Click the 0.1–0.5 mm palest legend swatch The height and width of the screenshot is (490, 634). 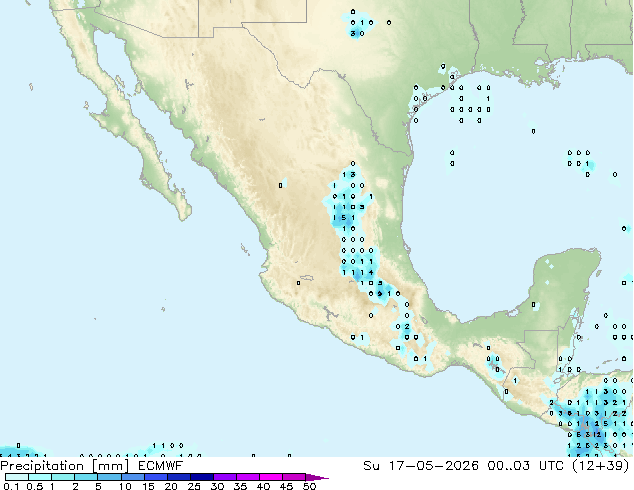coord(17,477)
